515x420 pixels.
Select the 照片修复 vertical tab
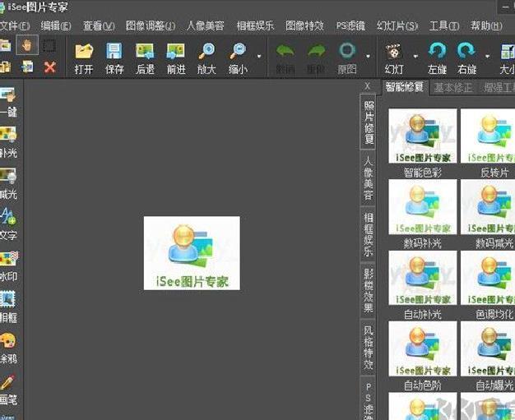(369, 122)
